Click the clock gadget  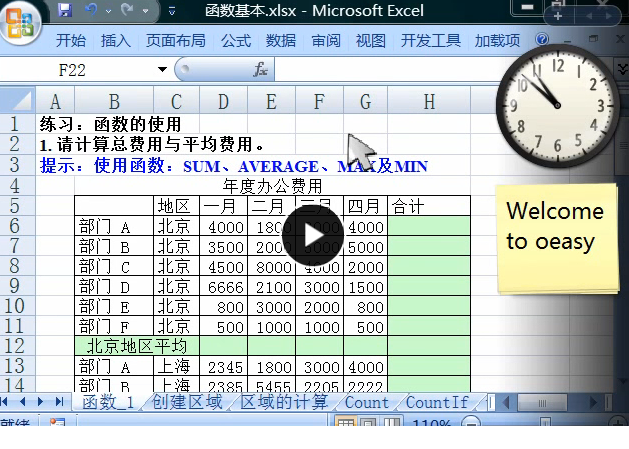(x=557, y=105)
